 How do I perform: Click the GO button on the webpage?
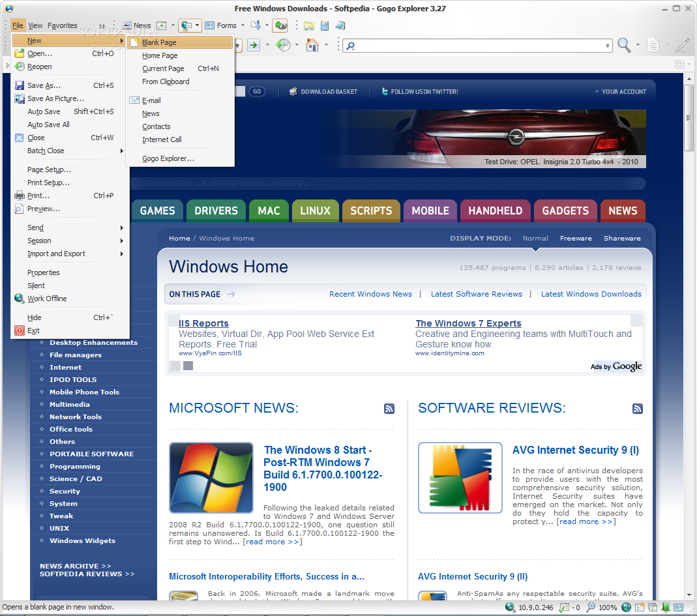pos(257,91)
